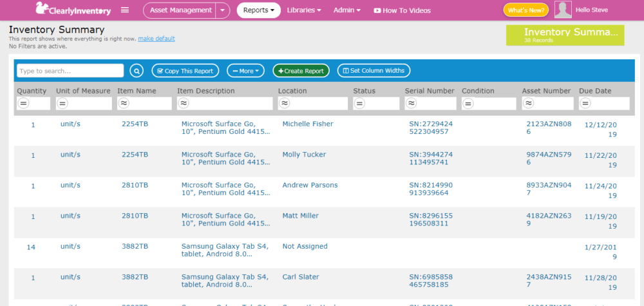Click the Condition filter equals operator icon
Viewport: 644px width, 306px height.
click(x=468, y=104)
